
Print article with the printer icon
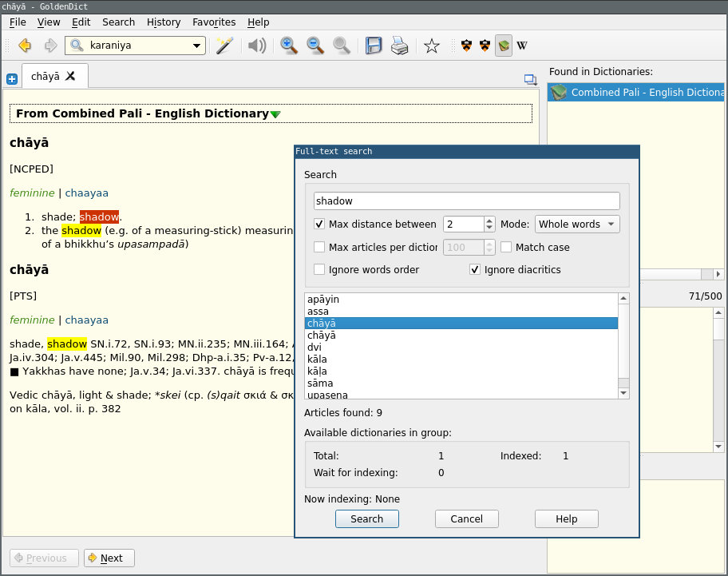(x=399, y=46)
